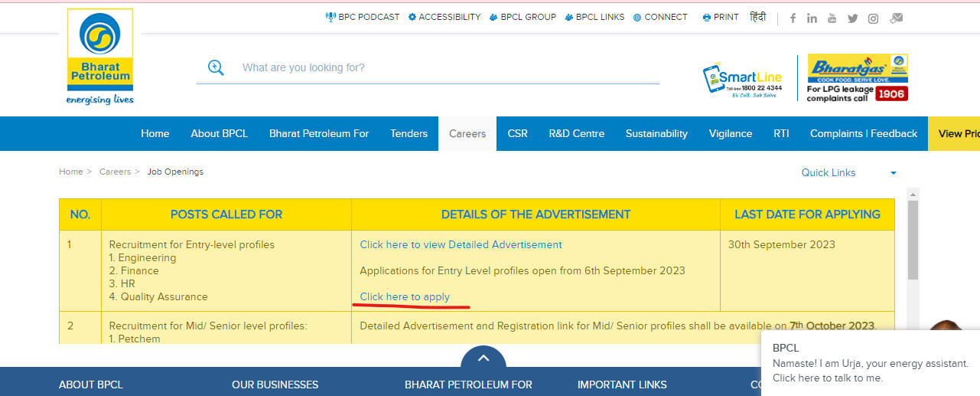Open BPCL Links in header
Screen dimensions: 980x396
coord(594,17)
